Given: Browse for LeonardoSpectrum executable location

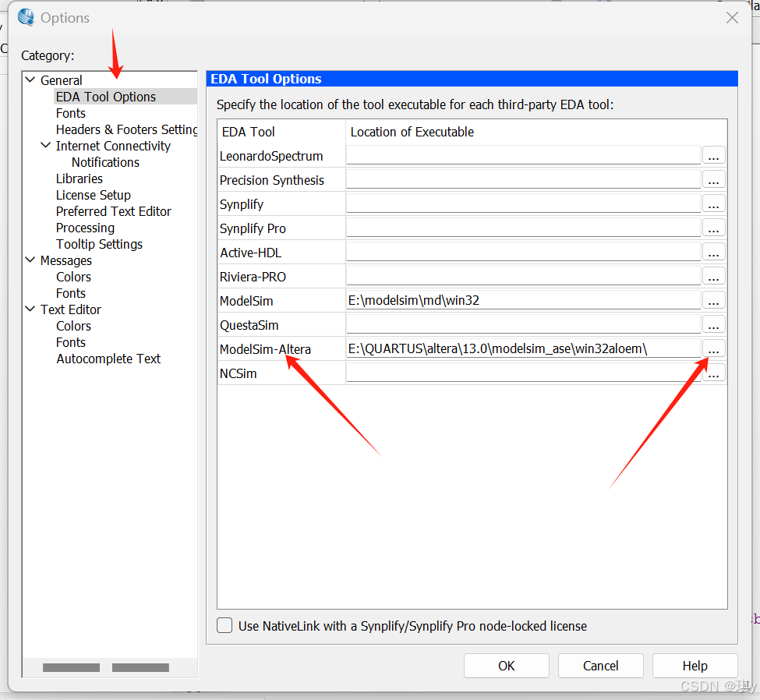Looking at the screenshot, I should point(713,156).
